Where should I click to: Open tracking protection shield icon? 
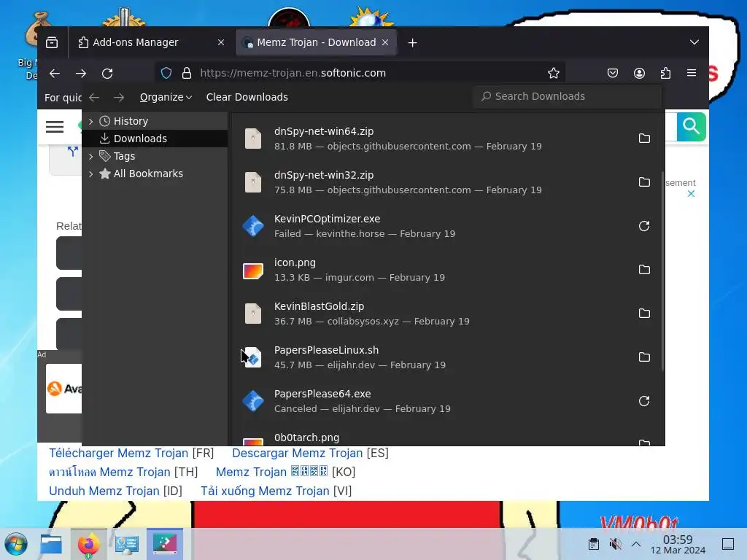[166, 74]
